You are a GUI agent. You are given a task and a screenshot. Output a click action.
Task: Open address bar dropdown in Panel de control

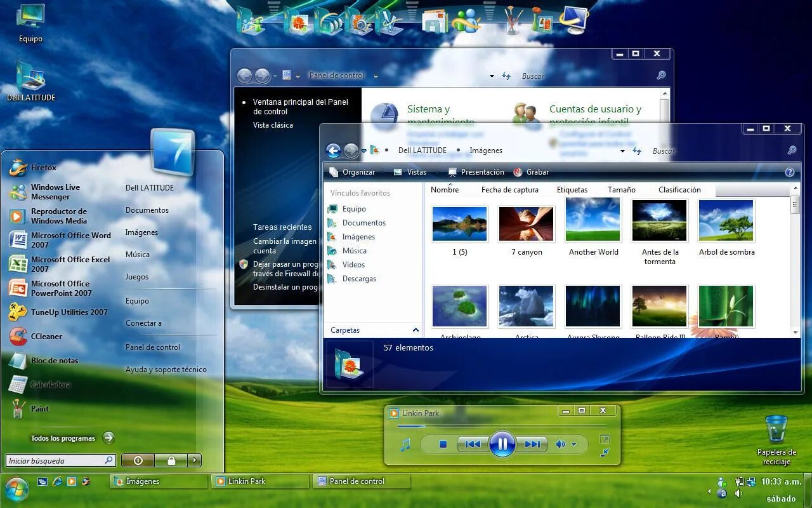coord(492,76)
